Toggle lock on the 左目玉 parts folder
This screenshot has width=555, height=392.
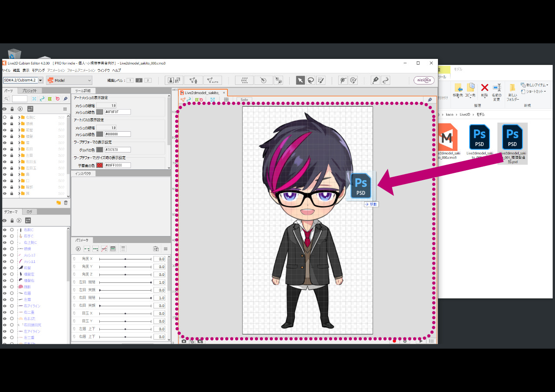pyautogui.click(x=12, y=168)
